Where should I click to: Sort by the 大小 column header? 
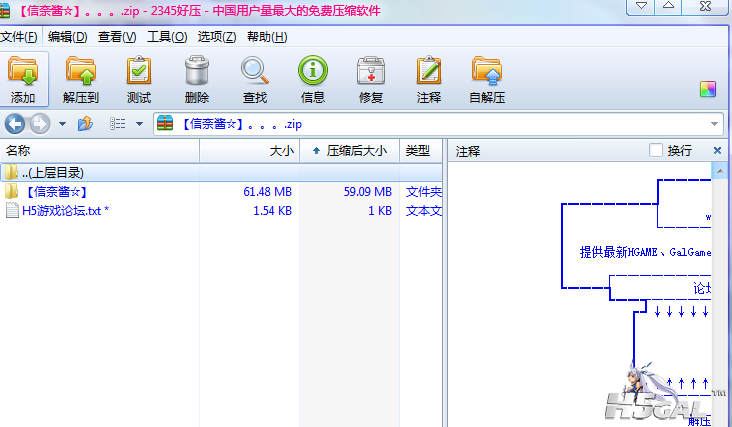(250, 151)
